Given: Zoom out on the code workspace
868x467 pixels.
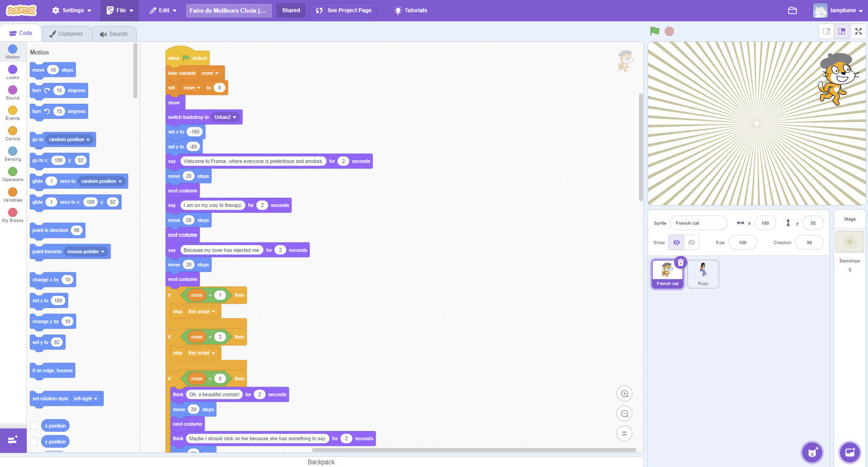Looking at the screenshot, I should click(624, 414).
